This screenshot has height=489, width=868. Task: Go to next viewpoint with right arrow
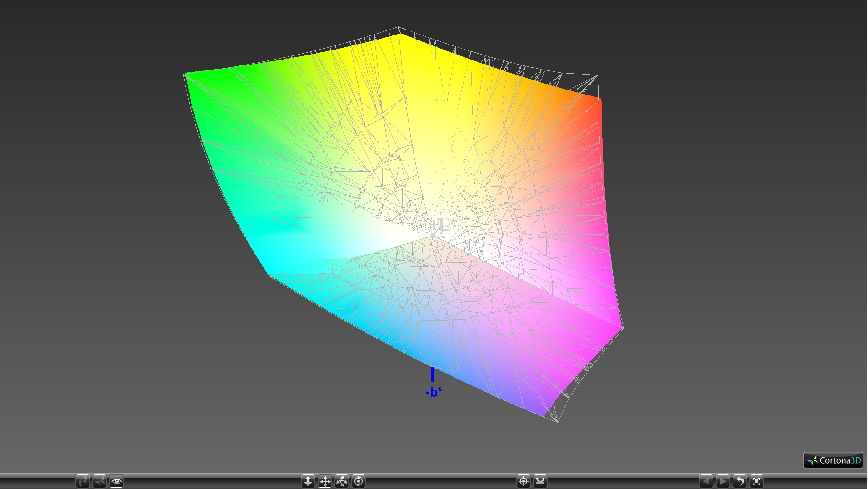[x=723, y=481]
